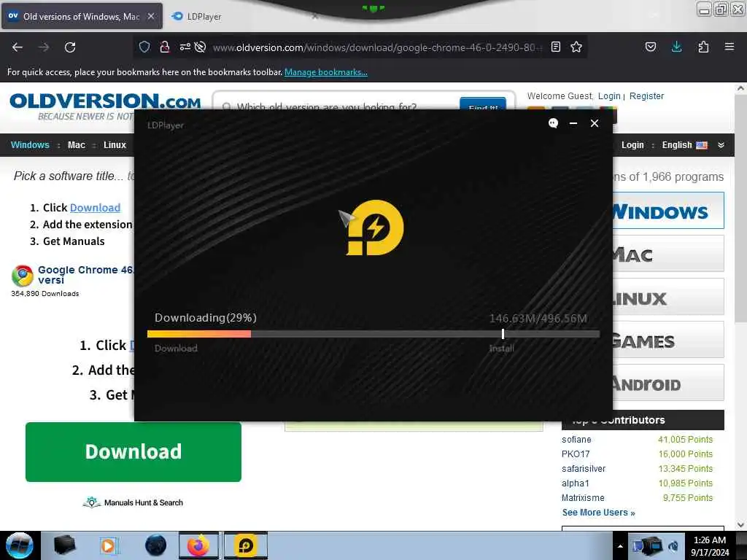Viewport: 747px width, 560px height.
Task: Toggle reader view icon in address bar
Action: click(x=555, y=47)
